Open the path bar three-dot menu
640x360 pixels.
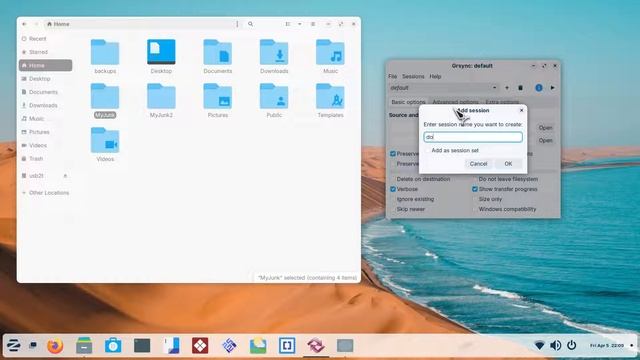click(237, 24)
